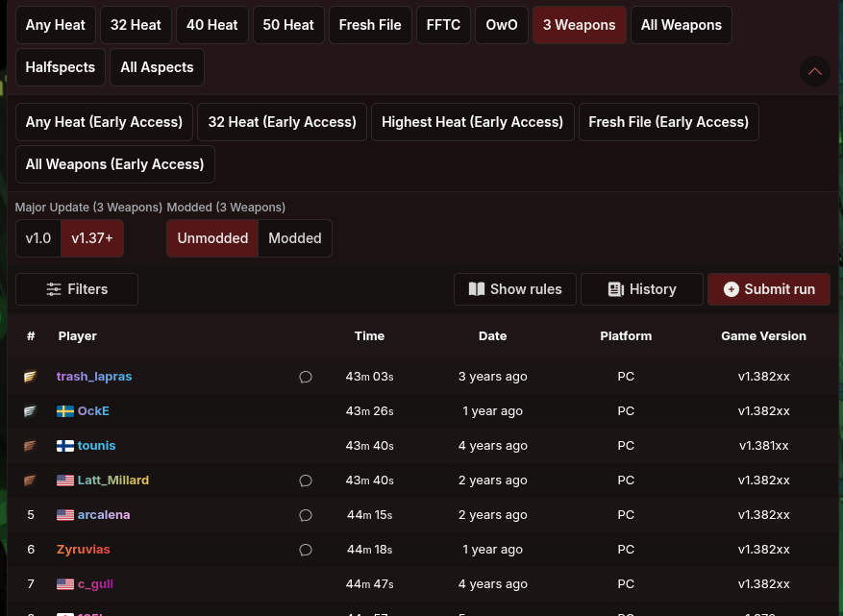
Task: Select the v1.0 major update option
Action: [38, 238]
